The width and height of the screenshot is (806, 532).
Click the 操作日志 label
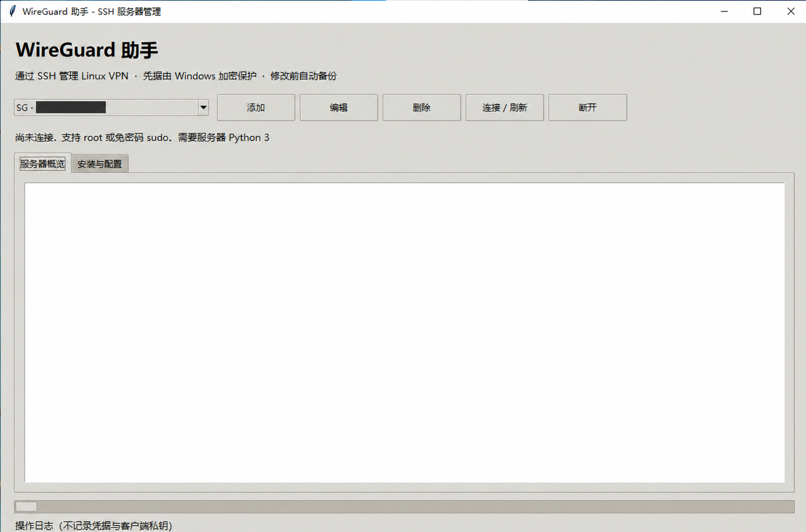[x=94, y=526]
